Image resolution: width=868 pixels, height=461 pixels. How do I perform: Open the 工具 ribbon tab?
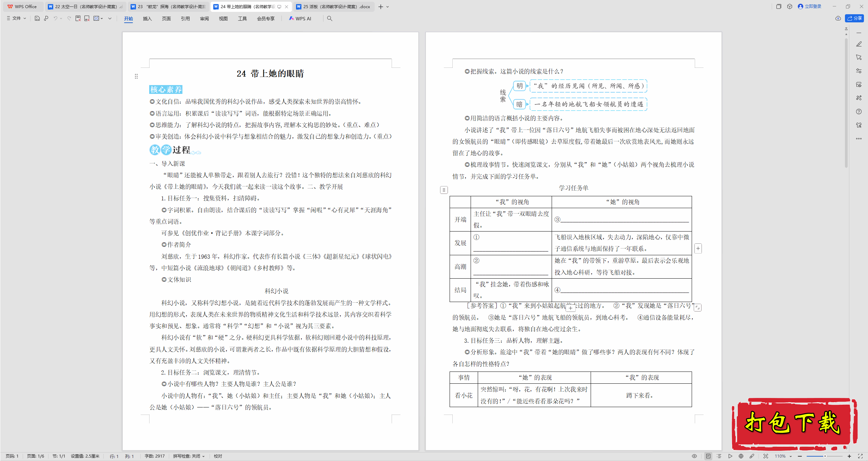[242, 19]
